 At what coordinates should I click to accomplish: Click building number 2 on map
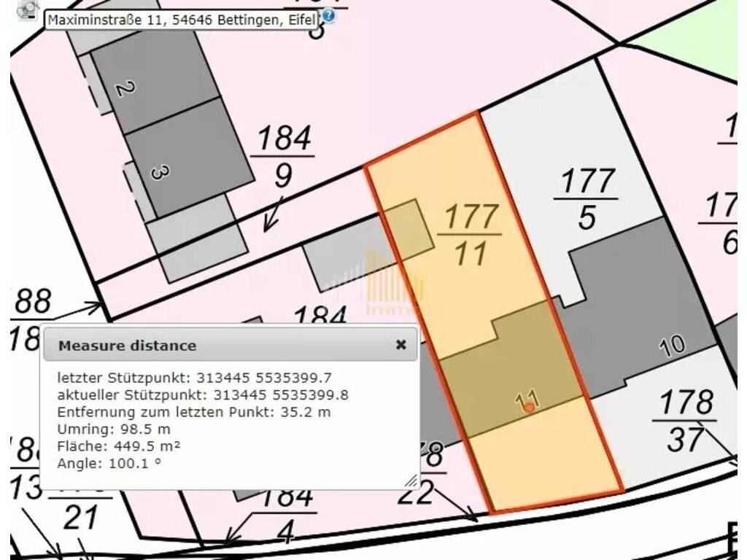(125, 89)
